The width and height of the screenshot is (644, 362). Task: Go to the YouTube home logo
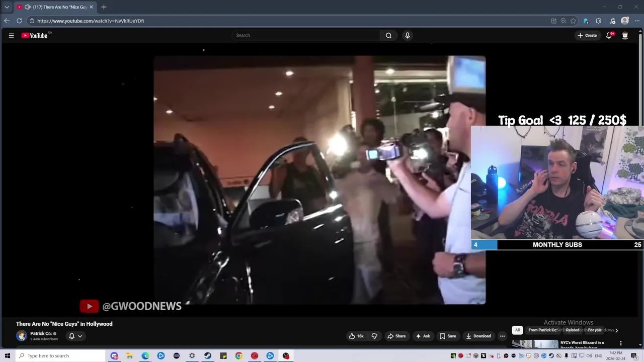click(x=35, y=35)
